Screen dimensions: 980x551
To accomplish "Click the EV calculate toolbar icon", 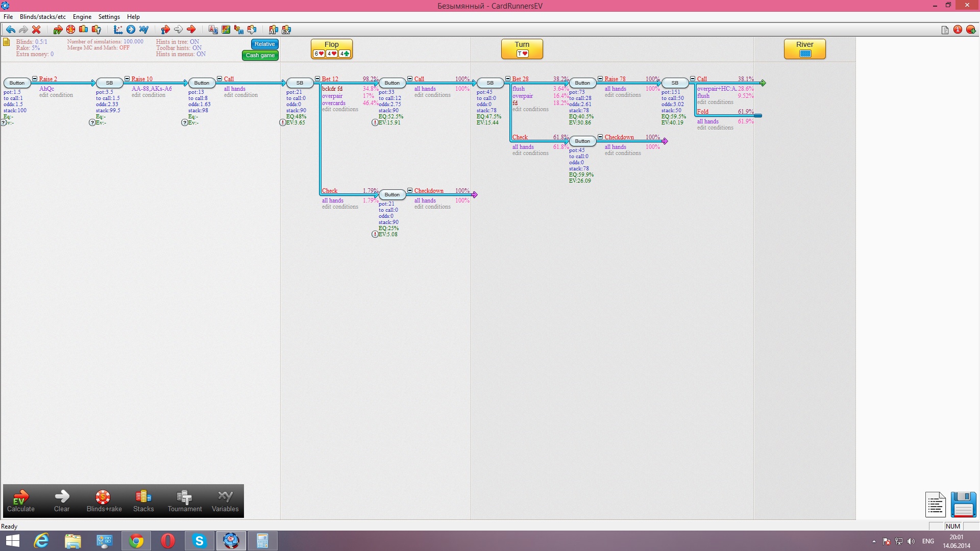I will pos(58,30).
